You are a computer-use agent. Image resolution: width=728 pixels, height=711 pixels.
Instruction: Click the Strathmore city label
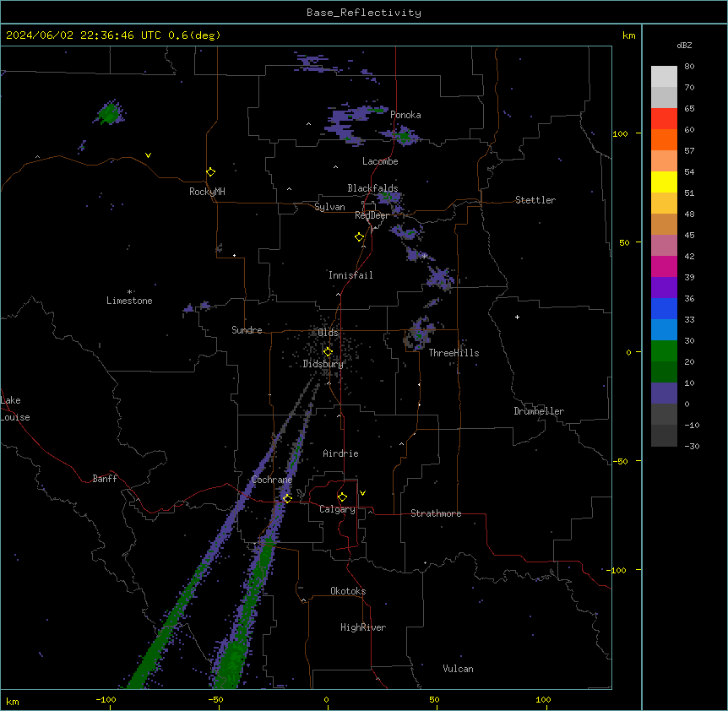pyautogui.click(x=436, y=513)
